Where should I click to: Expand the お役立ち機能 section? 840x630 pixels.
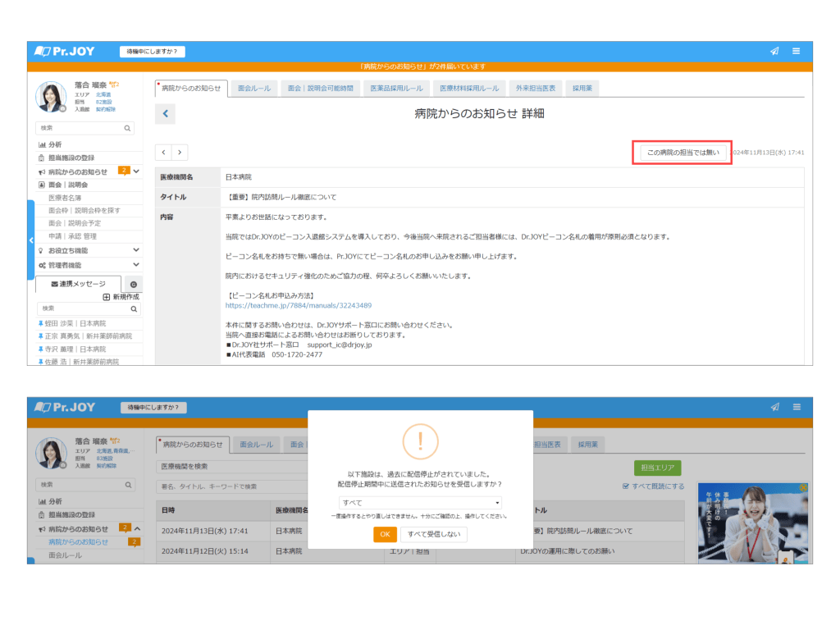136,250
